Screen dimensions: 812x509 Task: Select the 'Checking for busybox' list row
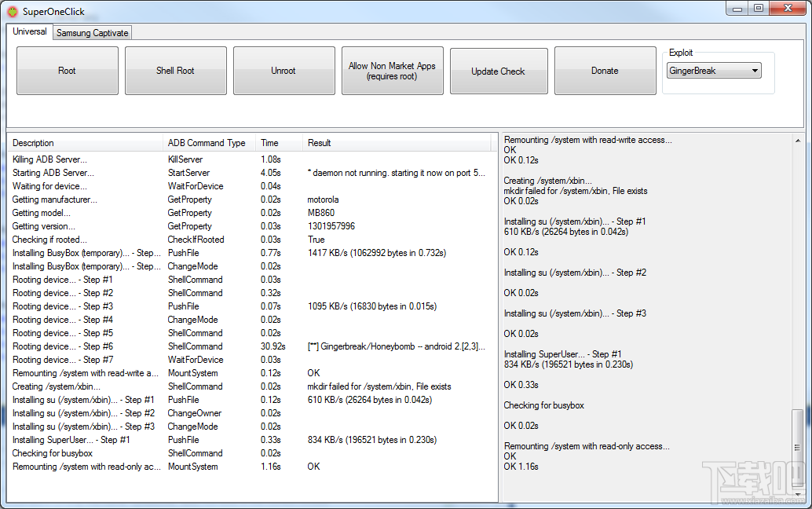251,453
